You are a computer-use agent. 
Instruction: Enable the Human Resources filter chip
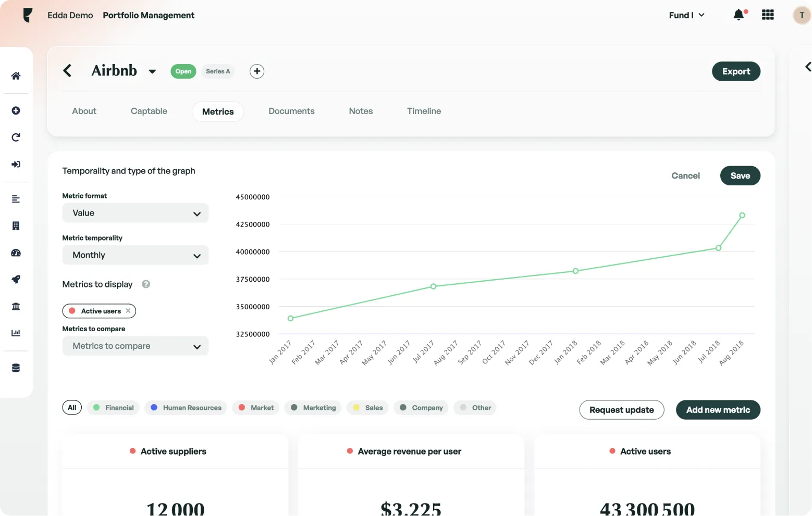coord(186,408)
